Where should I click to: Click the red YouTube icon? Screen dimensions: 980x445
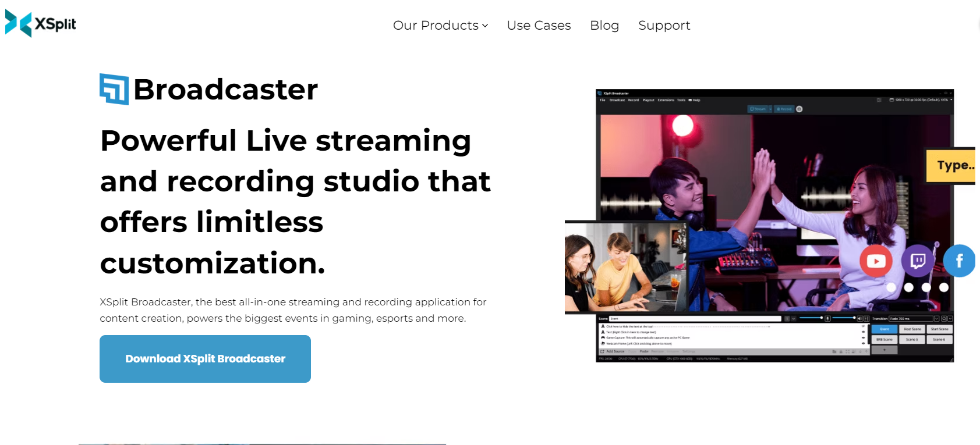pyautogui.click(x=876, y=261)
